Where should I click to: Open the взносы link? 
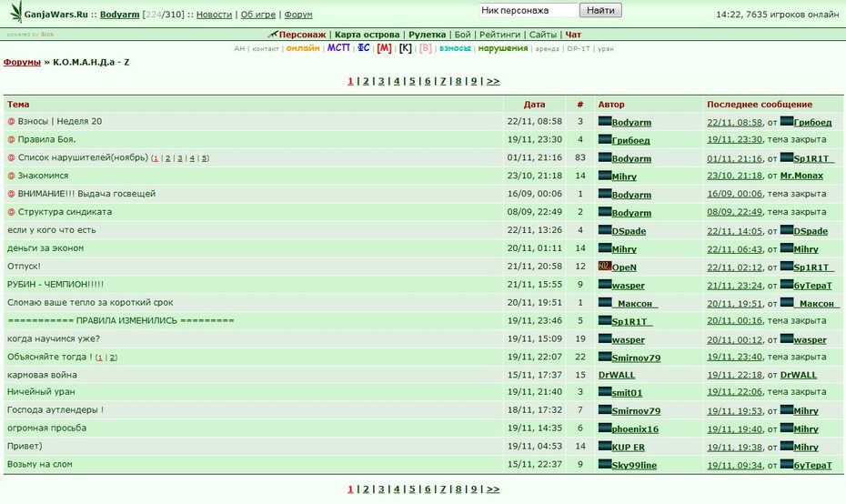pos(455,48)
